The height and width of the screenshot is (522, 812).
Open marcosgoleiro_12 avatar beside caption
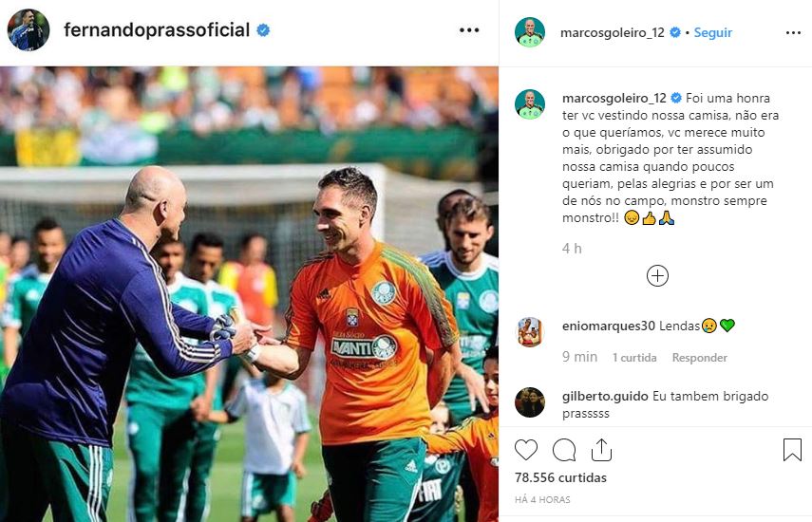(530, 104)
